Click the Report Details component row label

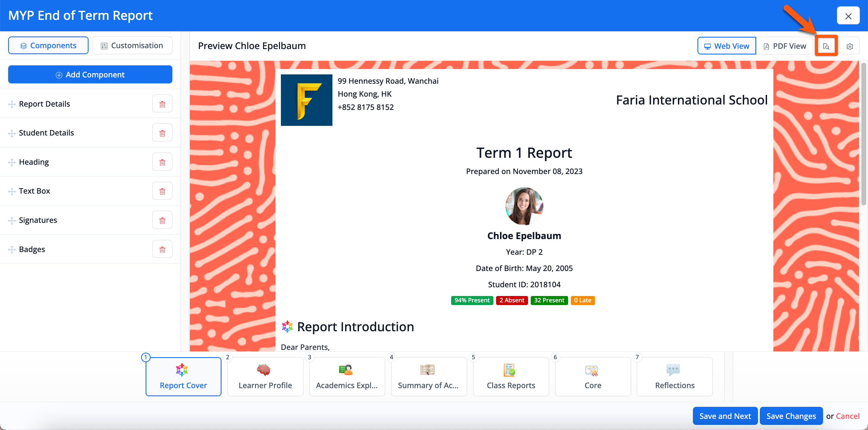coord(45,104)
